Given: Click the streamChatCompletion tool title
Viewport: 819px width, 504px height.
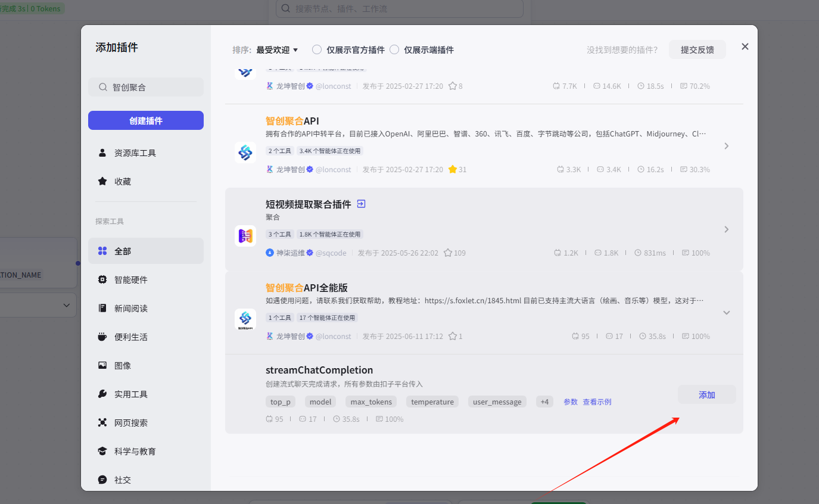Looking at the screenshot, I should pos(319,370).
